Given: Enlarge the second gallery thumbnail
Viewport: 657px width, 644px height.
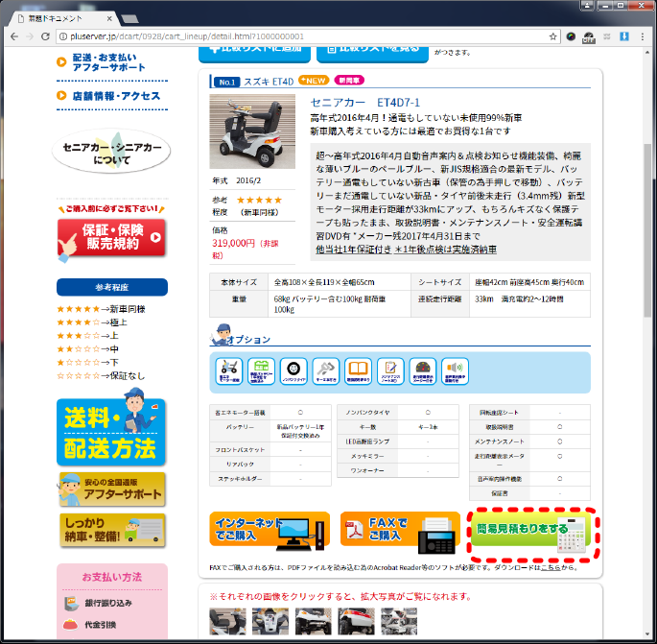Looking at the screenshot, I should [270, 621].
